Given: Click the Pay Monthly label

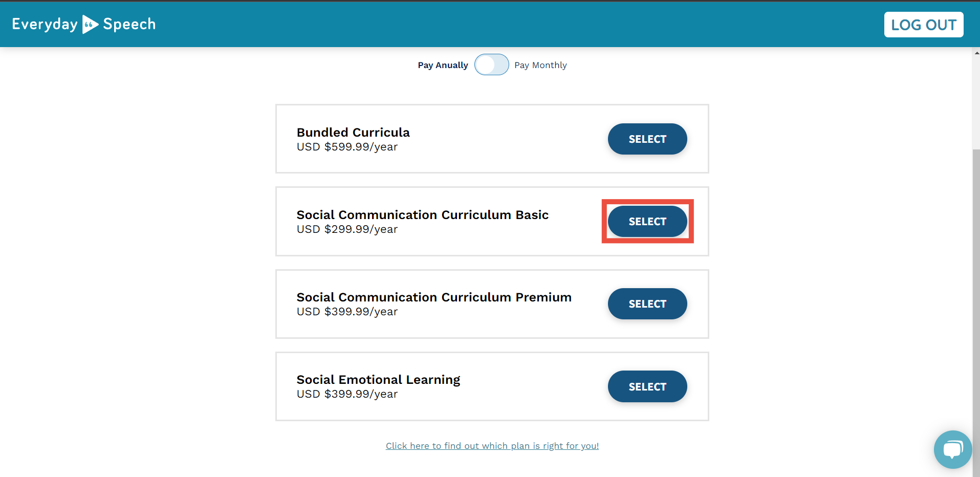Looking at the screenshot, I should pyautogui.click(x=540, y=65).
